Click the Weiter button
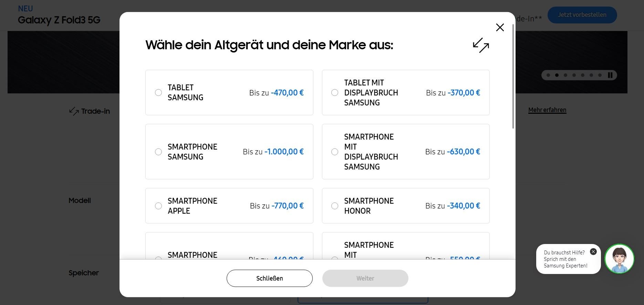This screenshot has width=644, height=305. [365, 278]
